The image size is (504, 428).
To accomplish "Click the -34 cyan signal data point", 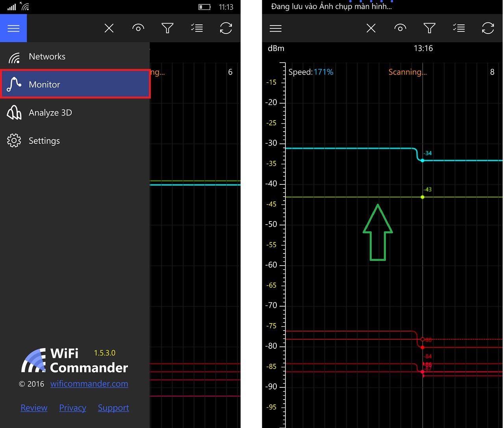I will coord(422,160).
